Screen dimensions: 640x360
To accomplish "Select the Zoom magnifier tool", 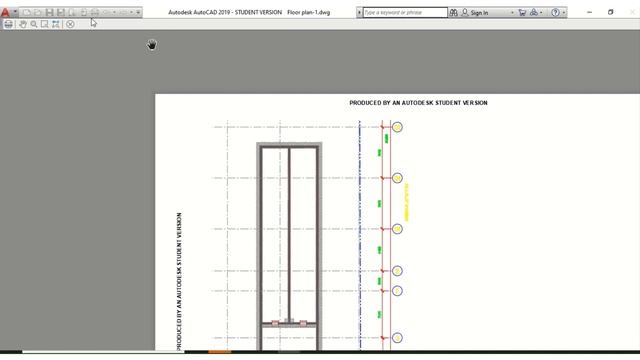I will [34, 24].
